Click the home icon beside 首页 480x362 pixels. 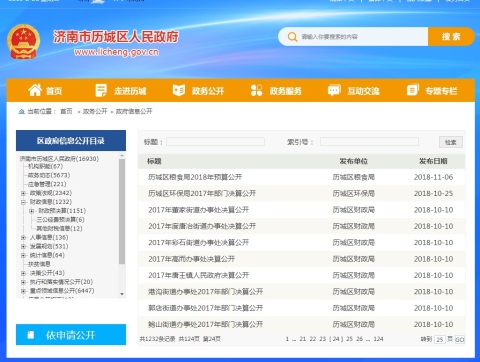[35, 90]
